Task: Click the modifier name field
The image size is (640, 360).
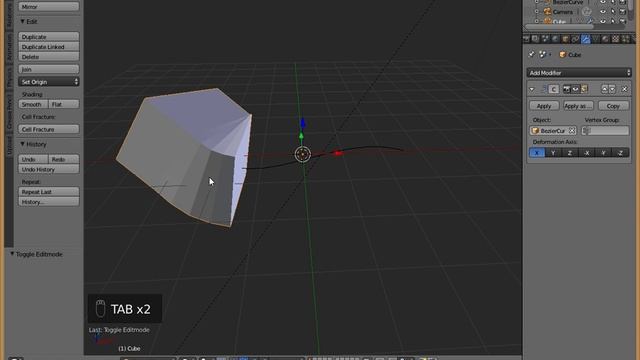Action: point(553,89)
